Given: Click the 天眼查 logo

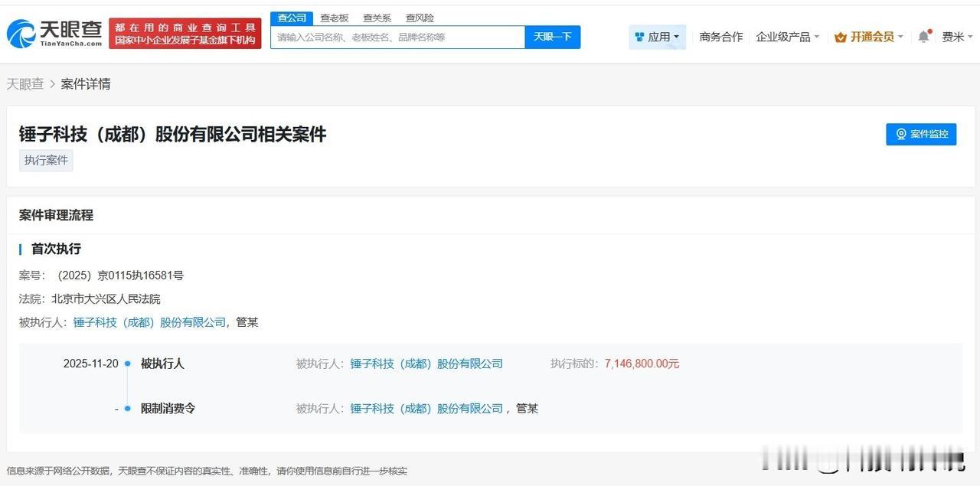Looking at the screenshot, I should point(54,34).
